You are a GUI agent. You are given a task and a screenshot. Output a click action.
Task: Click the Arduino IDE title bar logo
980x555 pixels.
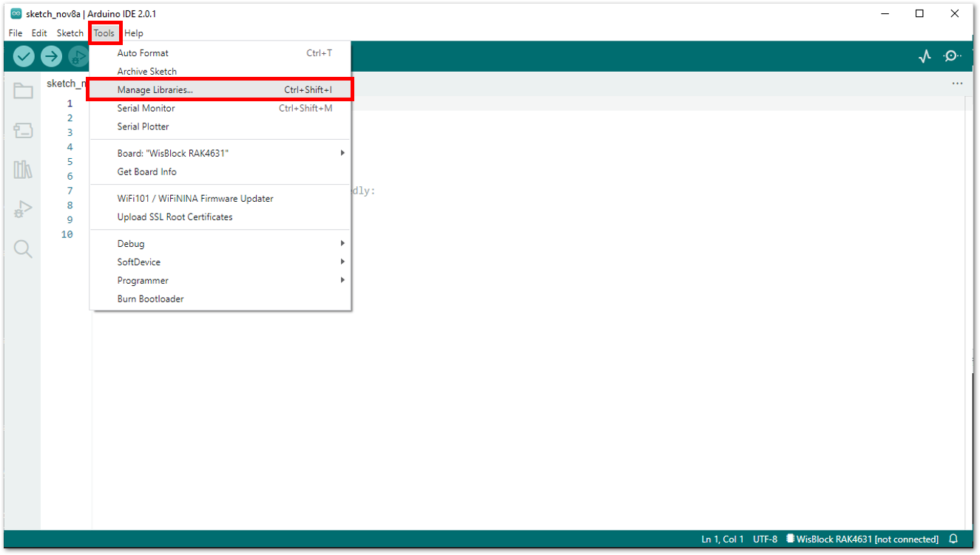click(x=16, y=14)
